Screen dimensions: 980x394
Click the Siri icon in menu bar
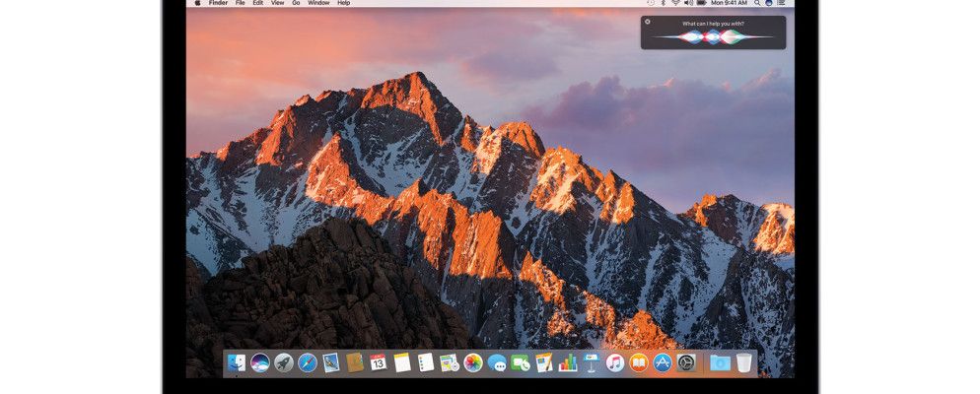tap(771, 3)
